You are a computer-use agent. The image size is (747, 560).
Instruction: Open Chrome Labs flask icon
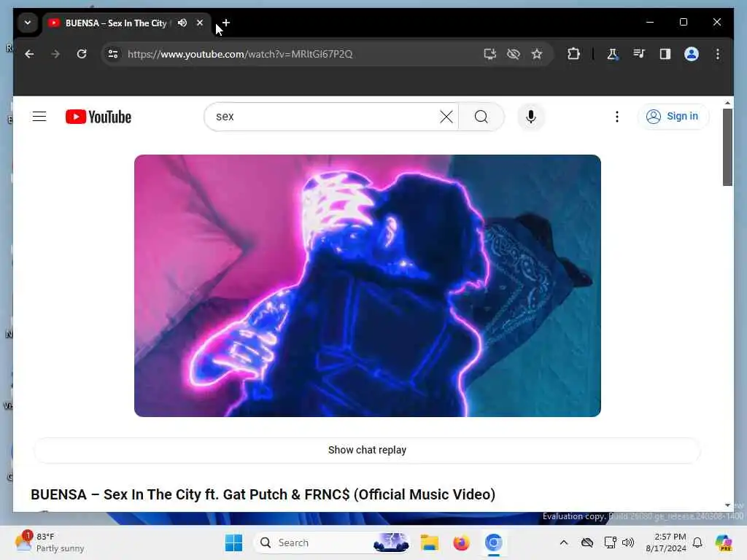(x=612, y=54)
